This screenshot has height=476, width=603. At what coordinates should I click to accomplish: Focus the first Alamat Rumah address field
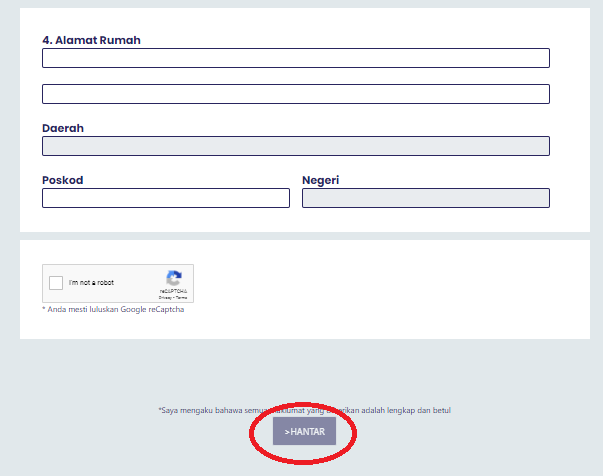295,58
